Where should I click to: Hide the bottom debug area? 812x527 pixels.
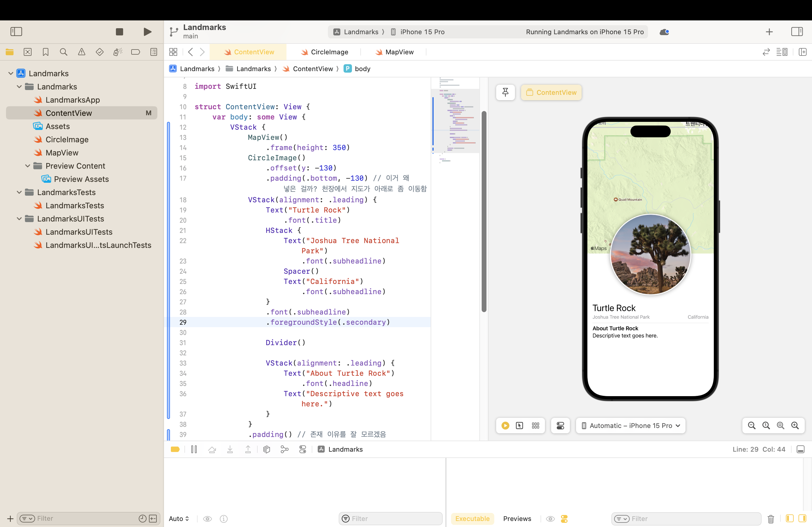click(800, 449)
